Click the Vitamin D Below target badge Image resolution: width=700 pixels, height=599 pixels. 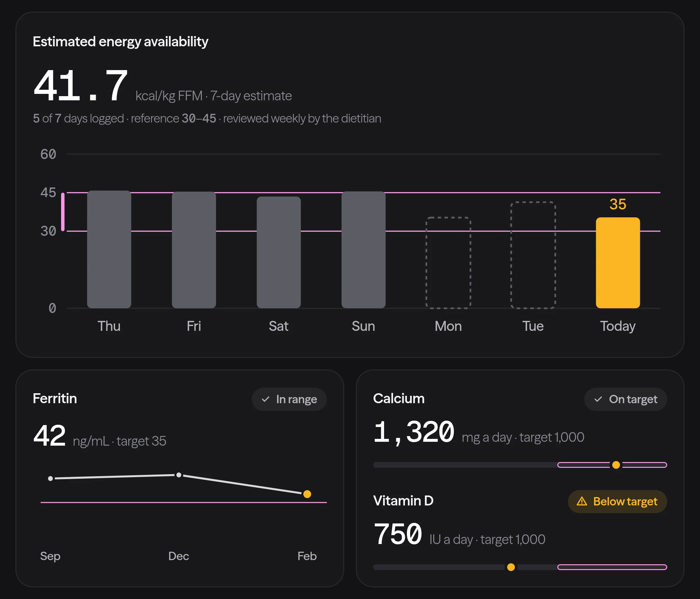(617, 501)
